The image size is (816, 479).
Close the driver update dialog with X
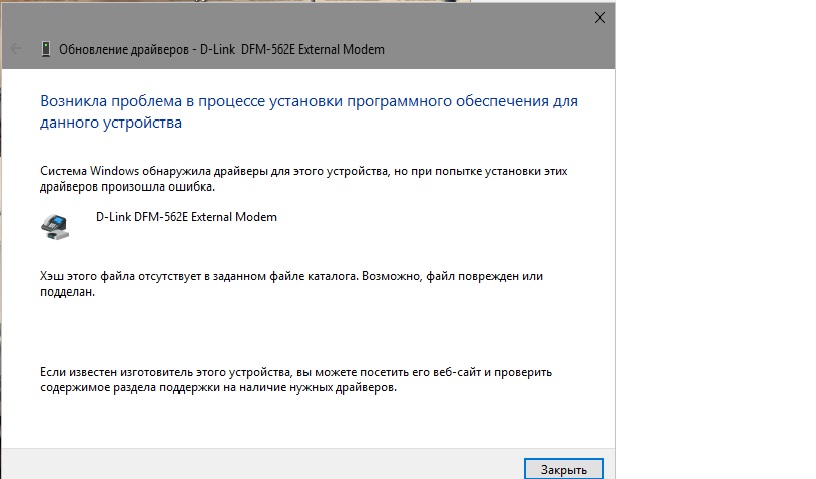[x=600, y=18]
